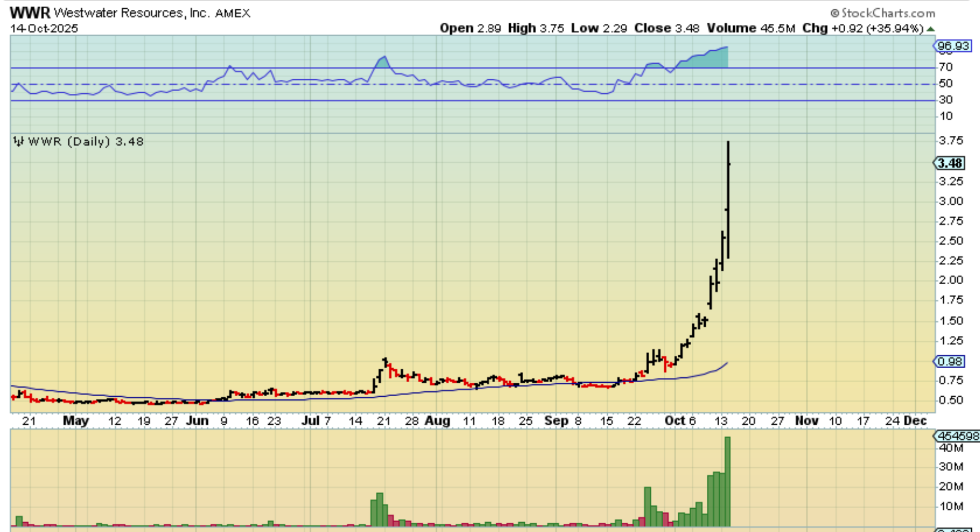Viewport: 980px width, 532px height.
Task: Click the 2.00 label on the price axis
Action: tap(951, 280)
